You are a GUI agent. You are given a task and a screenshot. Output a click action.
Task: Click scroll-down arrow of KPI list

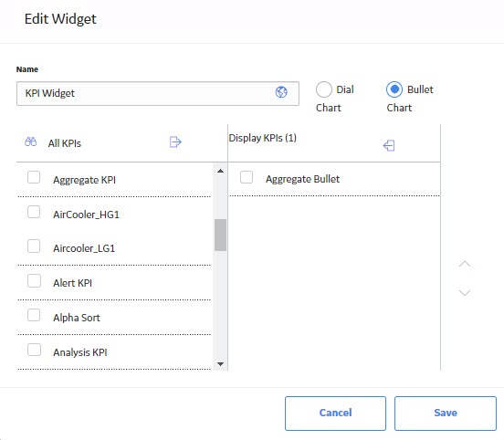click(x=221, y=364)
